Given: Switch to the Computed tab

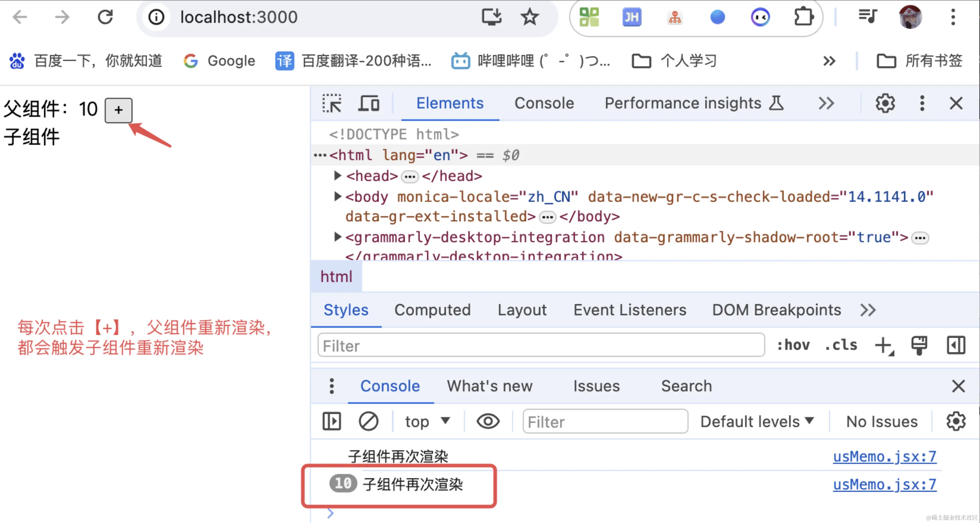Looking at the screenshot, I should click(432, 310).
